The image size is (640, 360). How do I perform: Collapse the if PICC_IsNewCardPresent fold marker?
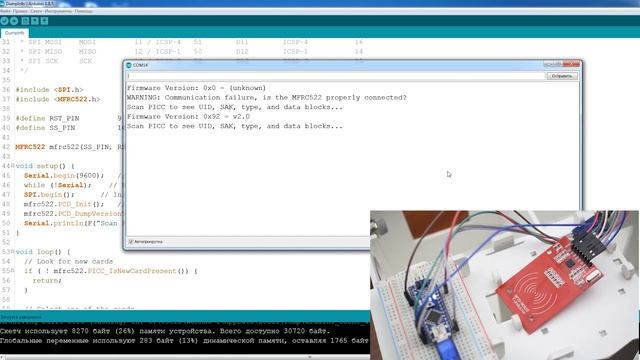(x=13, y=271)
